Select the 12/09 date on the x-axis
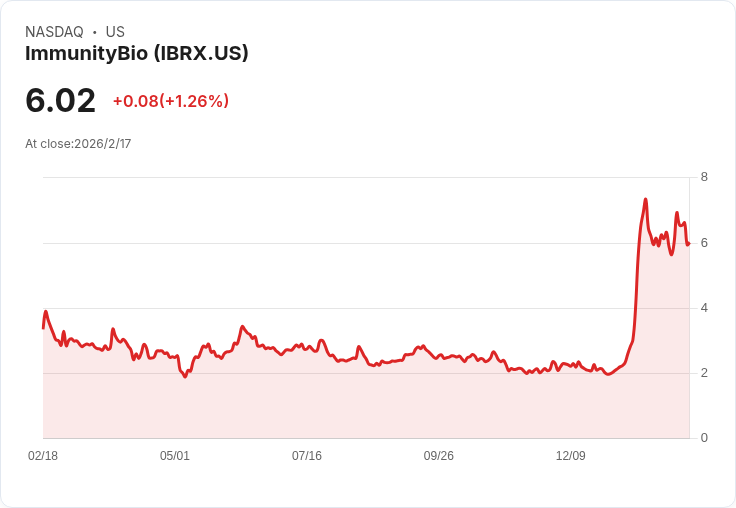 click(x=571, y=455)
